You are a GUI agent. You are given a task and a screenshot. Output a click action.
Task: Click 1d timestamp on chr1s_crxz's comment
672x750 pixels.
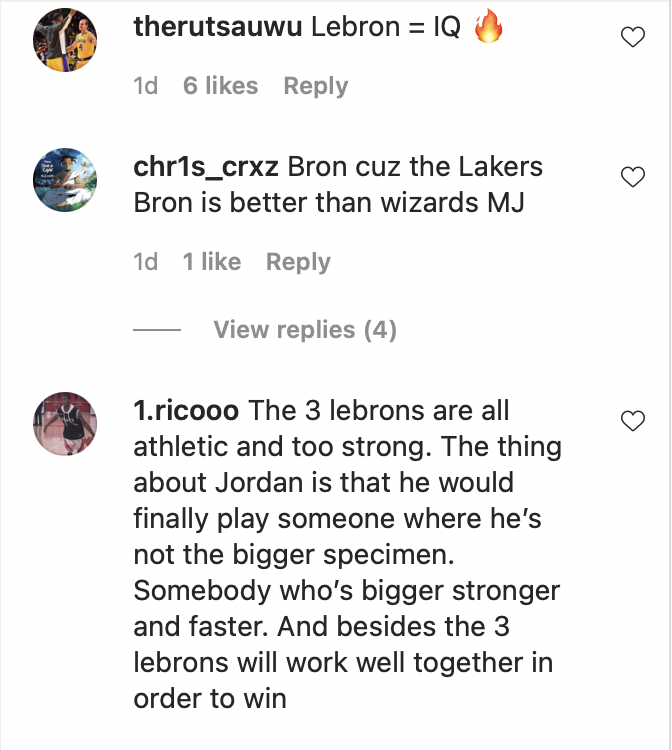[146, 262]
